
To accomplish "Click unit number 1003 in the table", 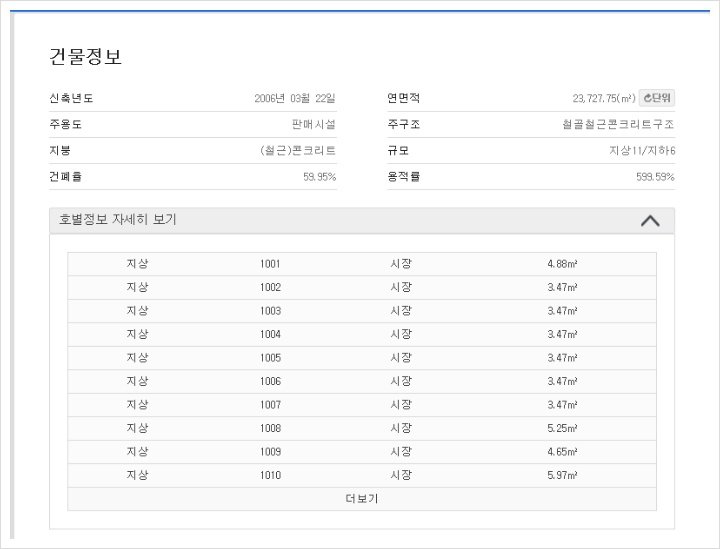I will 270,311.
